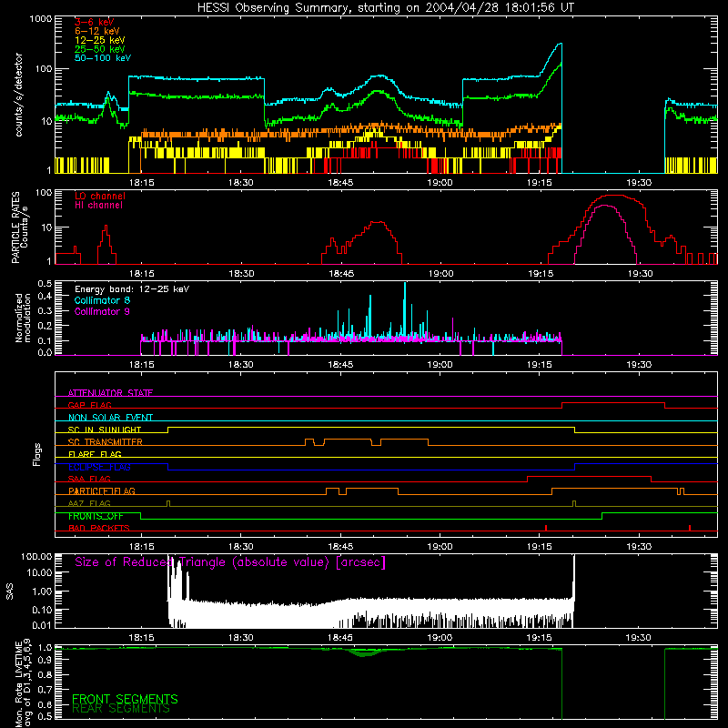Image resolution: width=728 pixels, height=728 pixels.
Task: Click the SAA FLAG label
Action: coord(89,479)
